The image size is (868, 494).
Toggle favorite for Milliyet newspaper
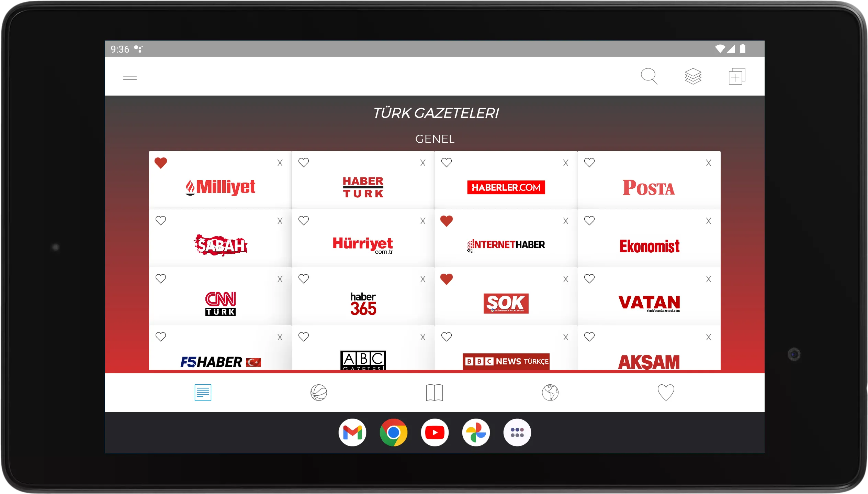pyautogui.click(x=160, y=162)
